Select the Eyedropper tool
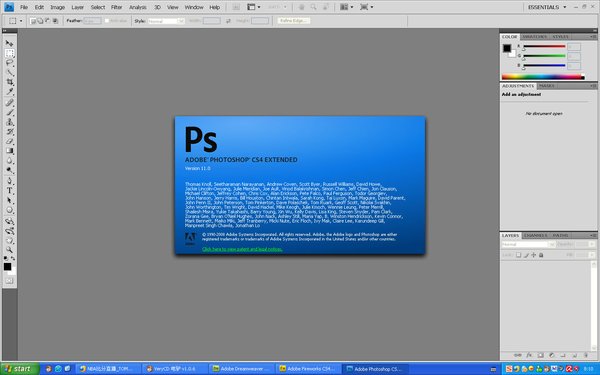Image resolution: width=600 pixels, height=375 pixels. pos(10,92)
